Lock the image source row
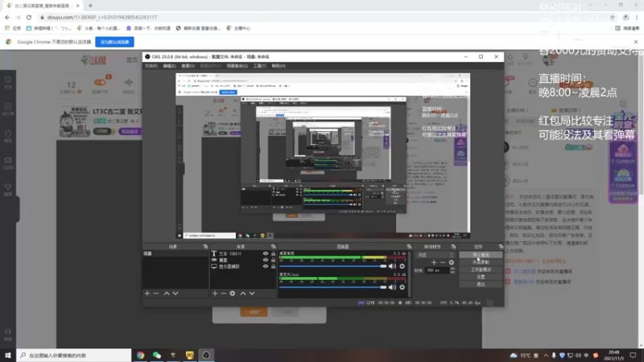 click(x=273, y=260)
